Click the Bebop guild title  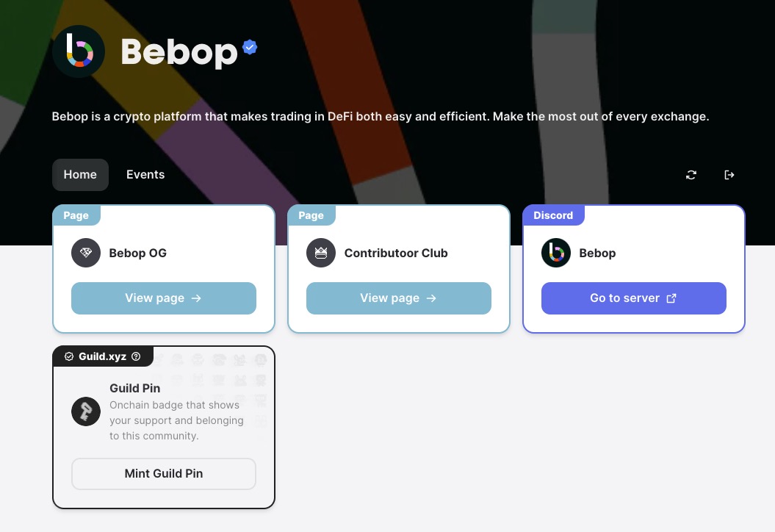(x=179, y=52)
